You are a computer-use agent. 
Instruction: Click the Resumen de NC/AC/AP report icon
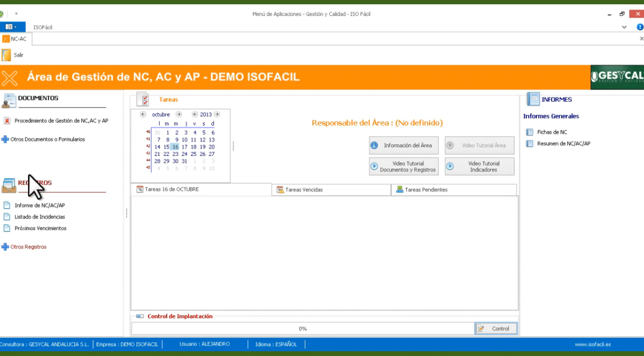530,143
